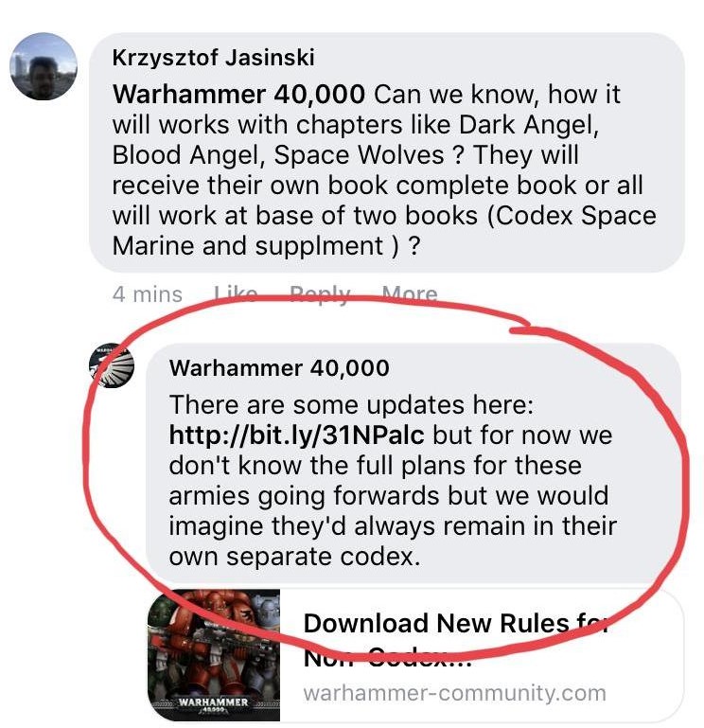Tap the link preview card body

pyautogui.click(x=482, y=655)
